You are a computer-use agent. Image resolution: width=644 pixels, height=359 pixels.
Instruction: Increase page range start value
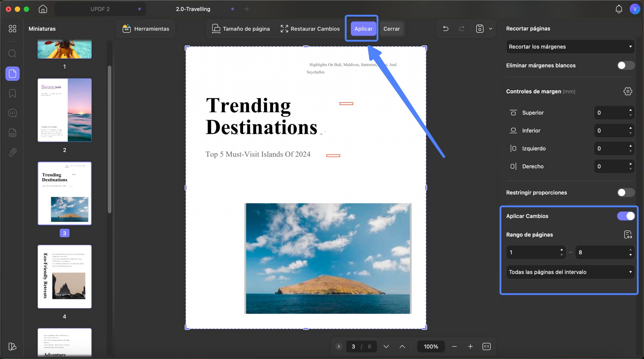point(561,250)
